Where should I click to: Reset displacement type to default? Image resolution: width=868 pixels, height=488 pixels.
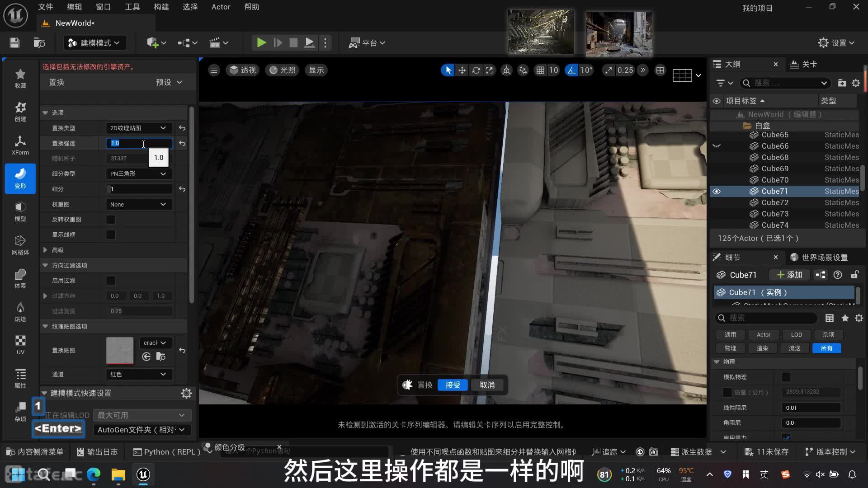tap(182, 128)
